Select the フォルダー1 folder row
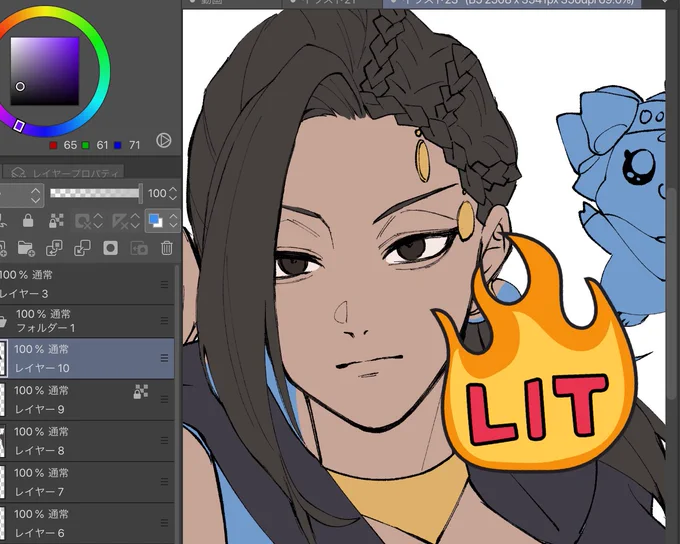Screen dimensions: 680x544 [x=87, y=321]
